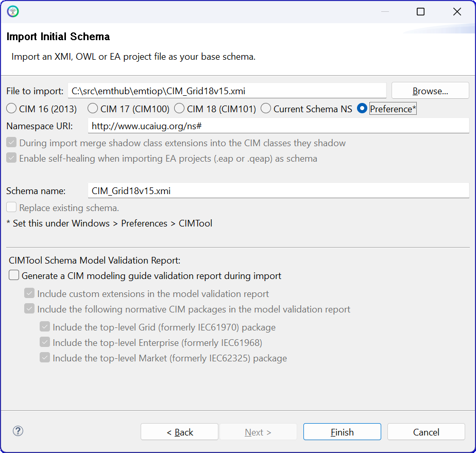Click the File to import path field
Screen dimensions: 476x453
coord(227,91)
